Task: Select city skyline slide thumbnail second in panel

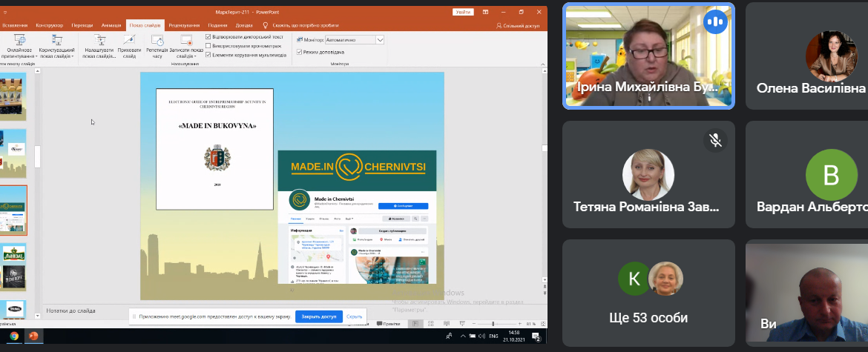Action: click(x=13, y=153)
